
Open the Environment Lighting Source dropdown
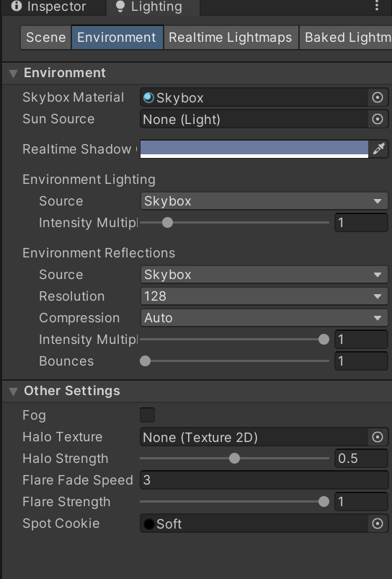pyautogui.click(x=264, y=201)
